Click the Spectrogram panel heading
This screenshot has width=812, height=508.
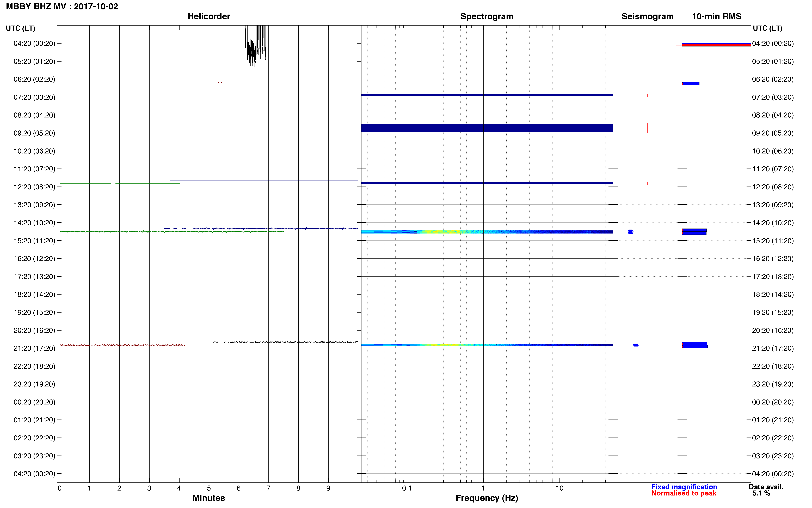[487, 16]
